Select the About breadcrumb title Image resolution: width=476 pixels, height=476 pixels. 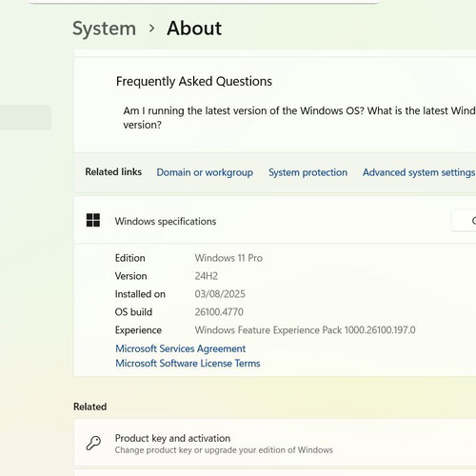(x=194, y=29)
